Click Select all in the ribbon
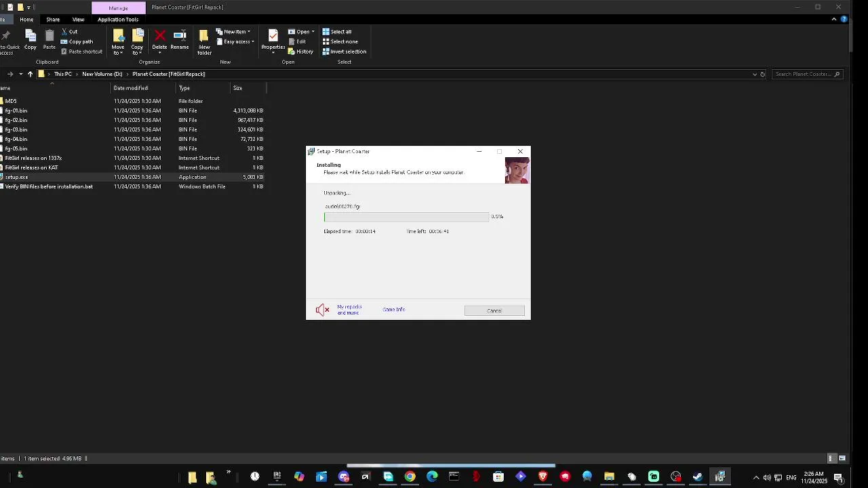 337,32
